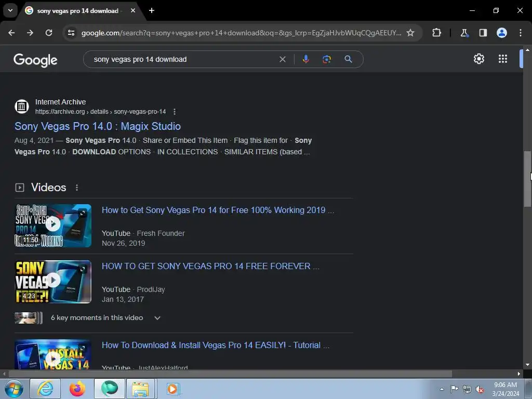Image resolution: width=532 pixels, height=399 pixels.
Task: Click the vertical scrollbar thumb
Action: (x=527, y=179)
